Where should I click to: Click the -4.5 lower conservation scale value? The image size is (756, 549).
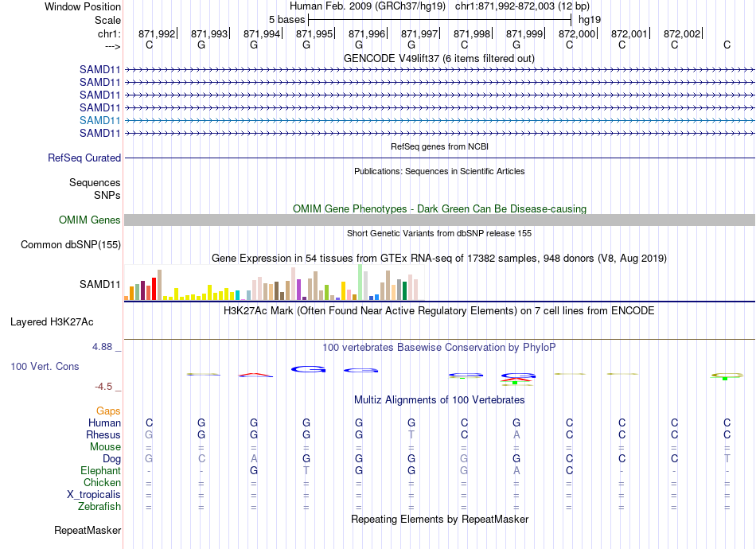pos(103,387)
